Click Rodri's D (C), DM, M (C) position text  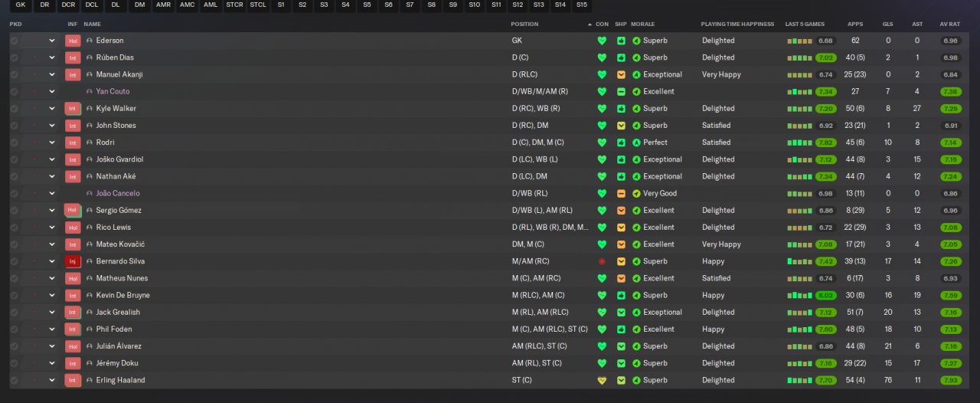pos(537,143)
